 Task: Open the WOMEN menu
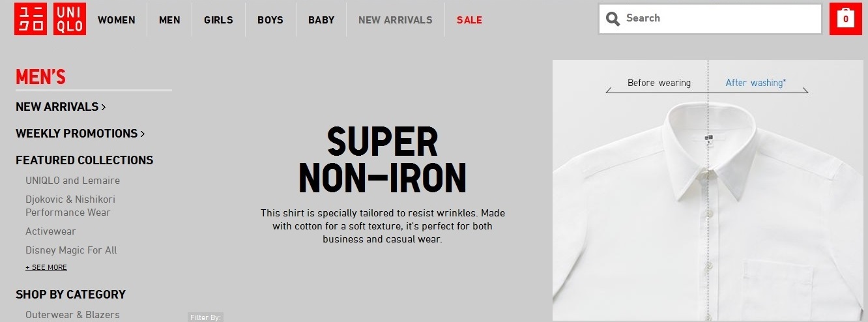click(117, 20)
